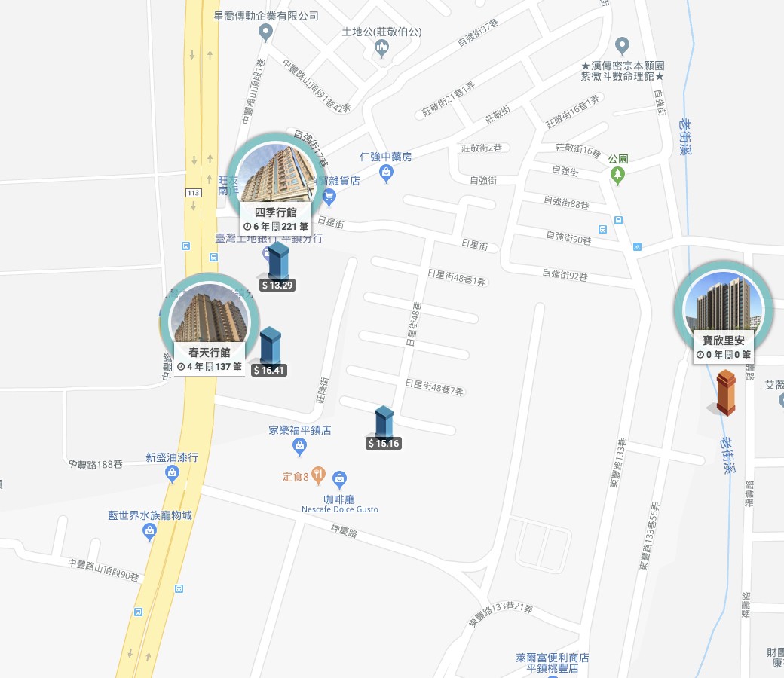Click the "0 年 0 筆" info text
The height and width of the screenshot is (678, 784).
724,354
